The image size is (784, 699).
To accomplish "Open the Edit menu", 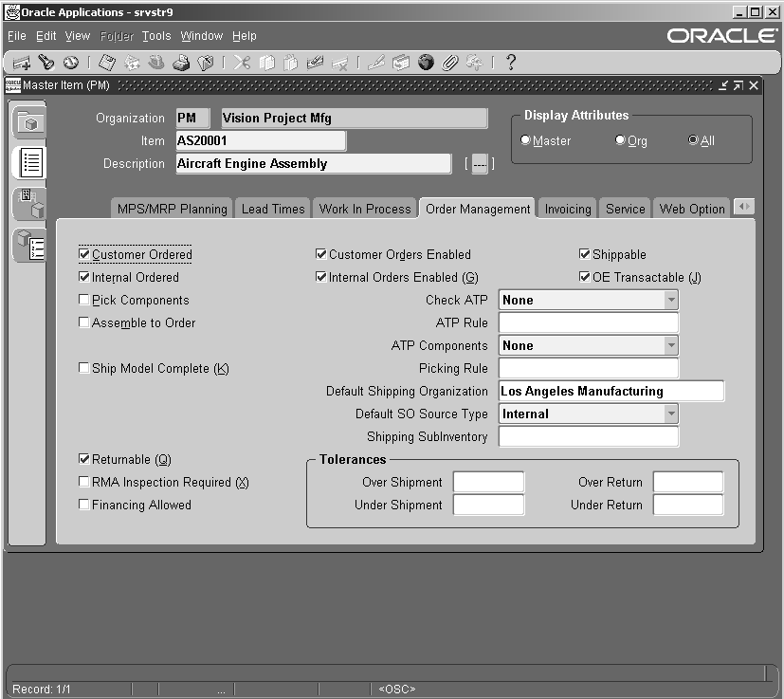I will tap(46, 36).
